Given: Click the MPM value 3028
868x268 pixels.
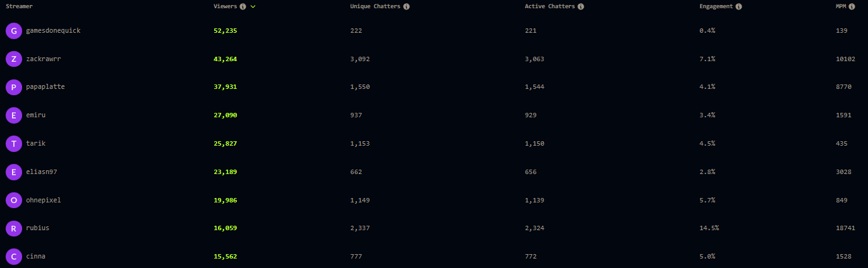Looking at the screenshot, I should point(843,172).
